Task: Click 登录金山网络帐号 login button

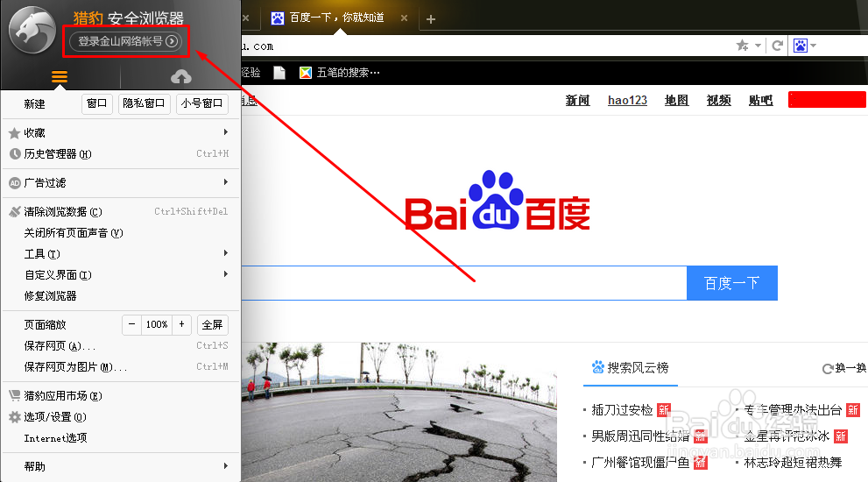Action: pyautogui.click(x=125, y=41)
